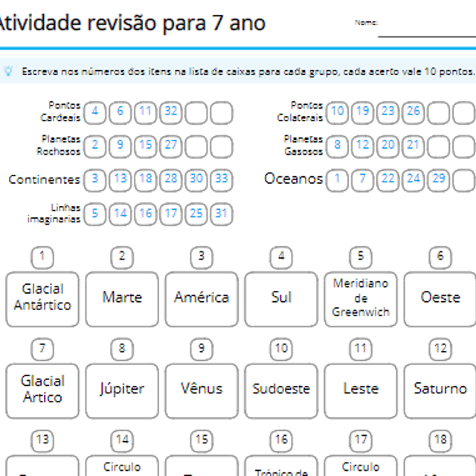Click the lightbulb hint icon

coord(8,71)
